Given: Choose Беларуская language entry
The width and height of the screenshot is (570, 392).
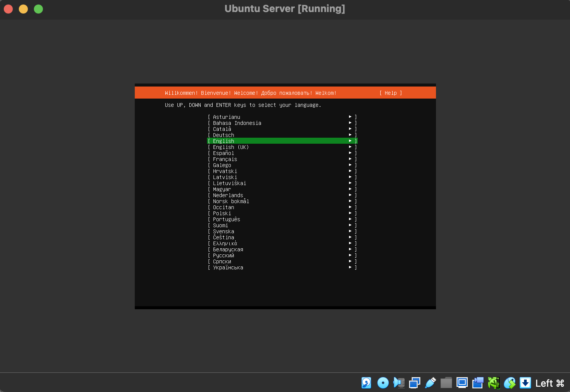Looking at the screenshot, I should (282, 249).
